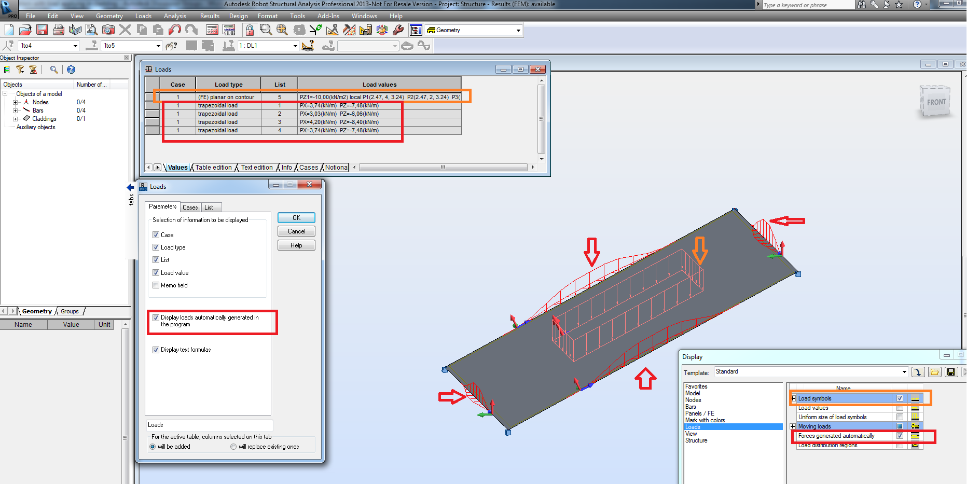Select the Zoom window tool icon
Image resolution: width=980 pixels, height=484 pixels.
click(265, 30)
